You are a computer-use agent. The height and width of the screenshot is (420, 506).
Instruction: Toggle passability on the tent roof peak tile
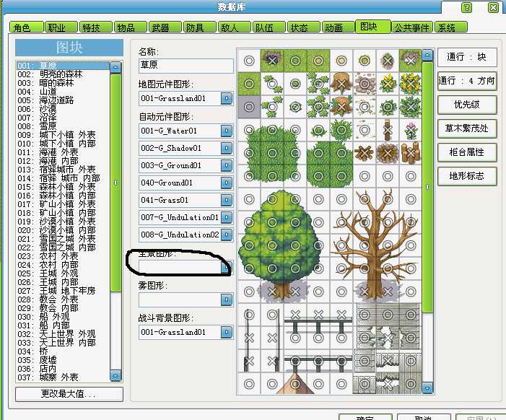click(295, 384)
